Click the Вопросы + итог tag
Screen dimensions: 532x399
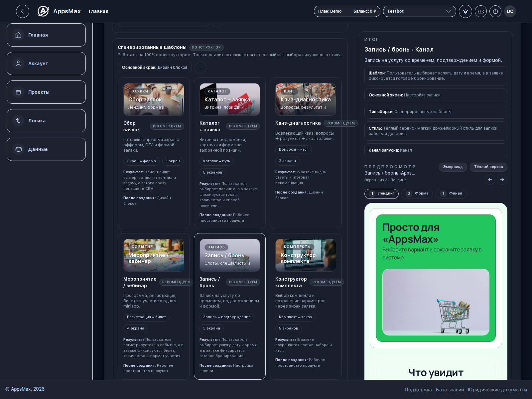click(294, 150)
